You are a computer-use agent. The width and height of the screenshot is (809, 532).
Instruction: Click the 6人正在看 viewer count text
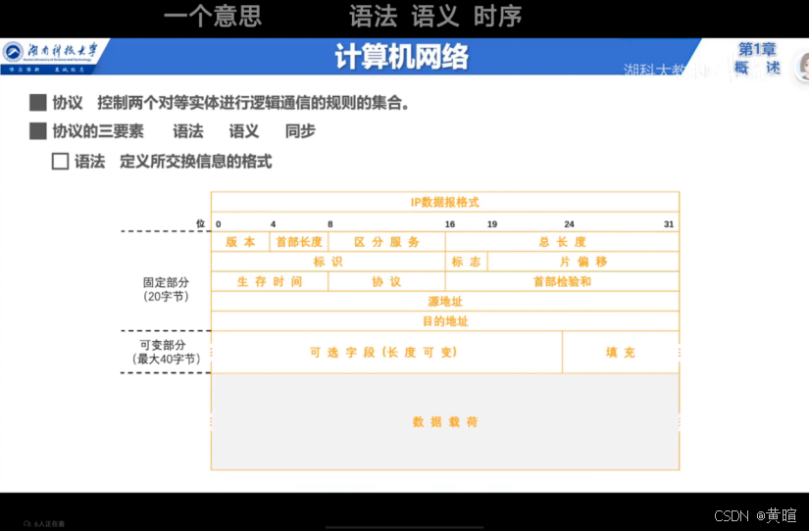[x=50, y=524]
